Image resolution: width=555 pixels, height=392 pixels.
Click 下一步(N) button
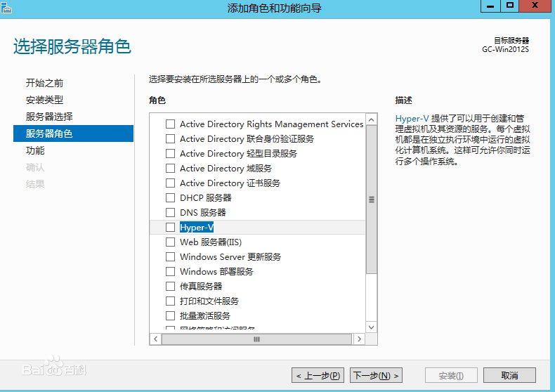(376, 376)
